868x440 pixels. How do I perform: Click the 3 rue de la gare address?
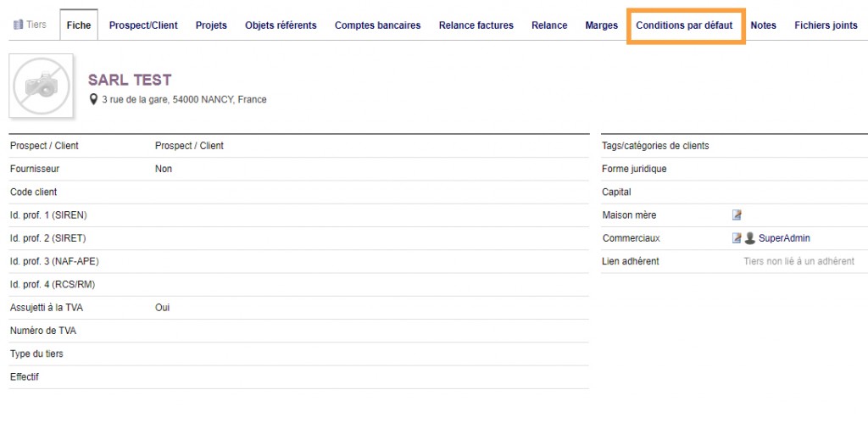(184, 99)
